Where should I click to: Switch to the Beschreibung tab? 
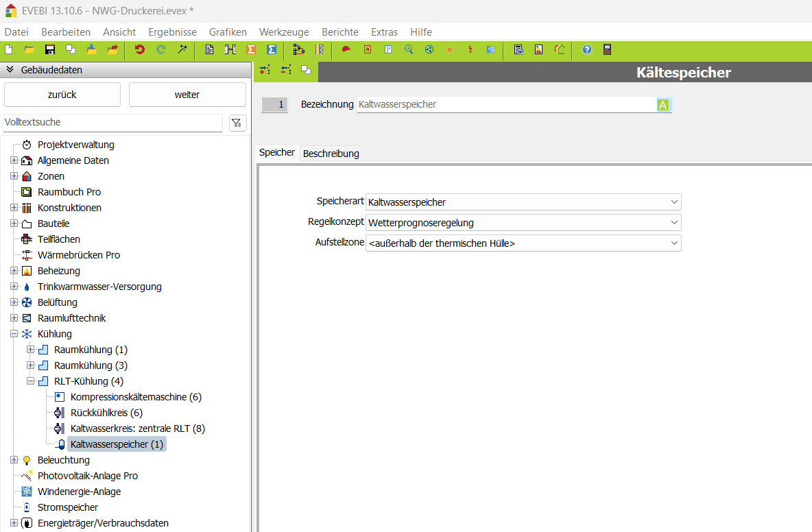tap(331, 154)
